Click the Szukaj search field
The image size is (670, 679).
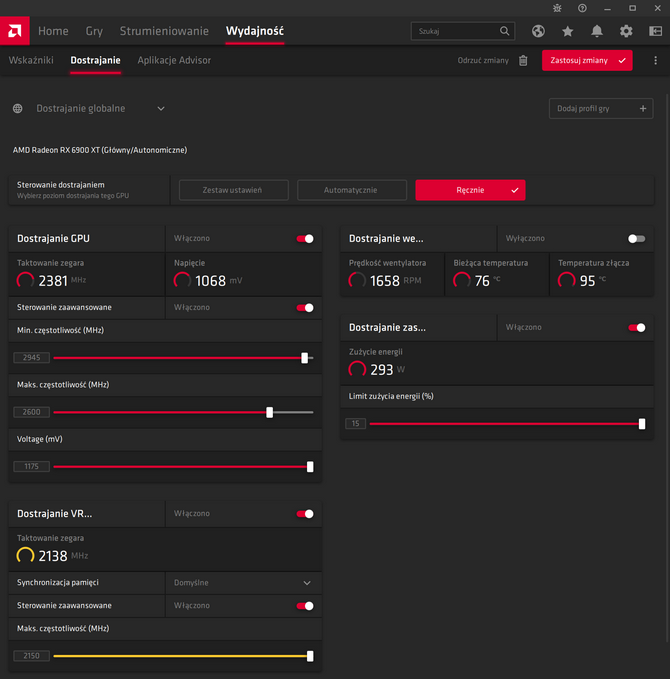tap(463, 31)
